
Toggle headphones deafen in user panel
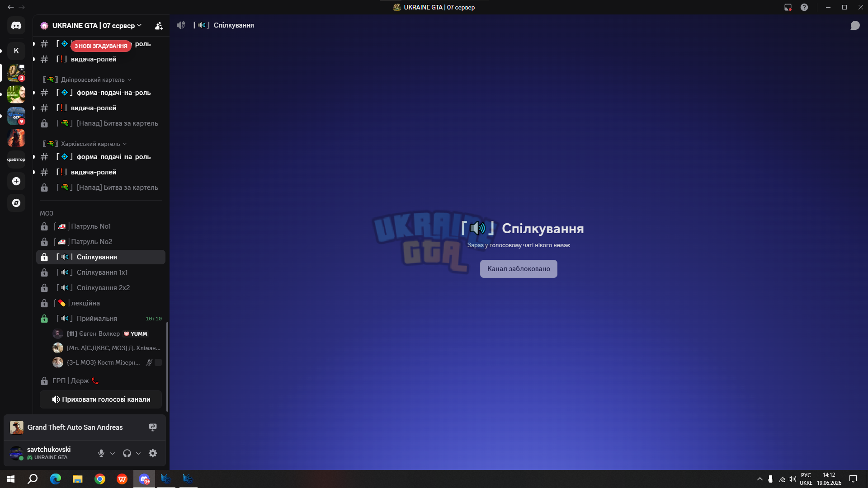point(127,453)
